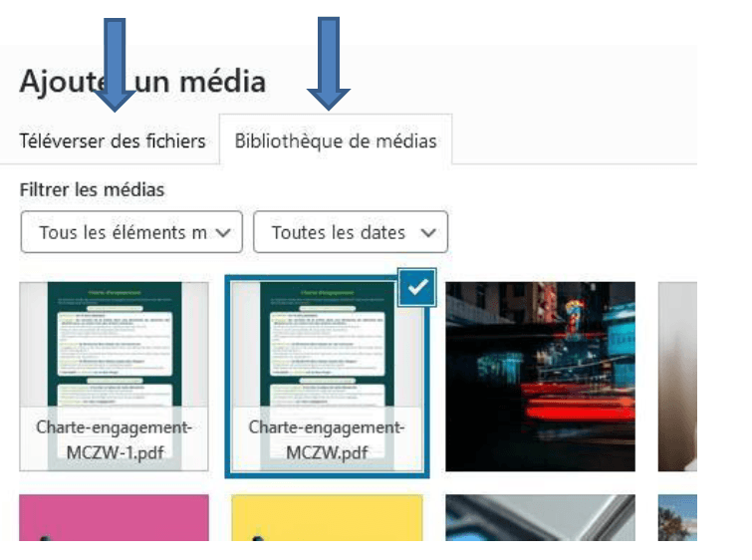
Task: Click the Filtrer les médias label
Action: pos(92,189)
